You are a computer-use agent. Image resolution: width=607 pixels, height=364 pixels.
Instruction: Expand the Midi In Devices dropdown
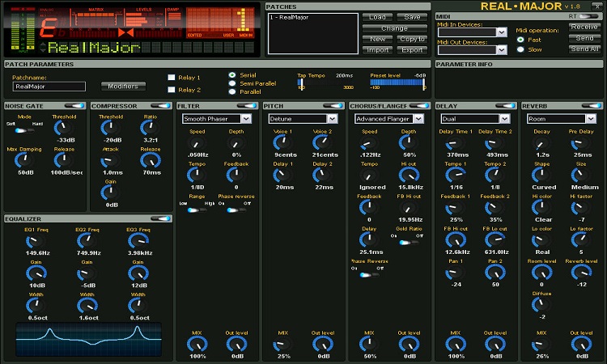(x=472, y=32)
